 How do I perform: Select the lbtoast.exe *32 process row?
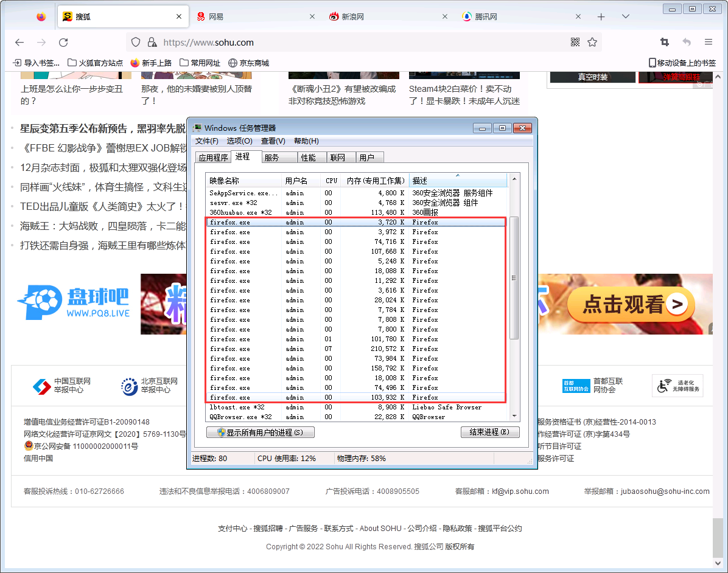click(357, 408)
